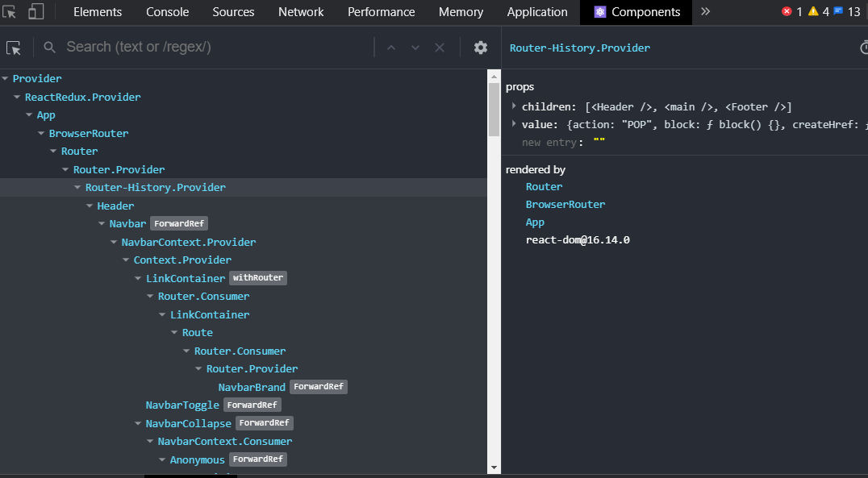Click the inspect element cursor icon

tap(10, 12)
